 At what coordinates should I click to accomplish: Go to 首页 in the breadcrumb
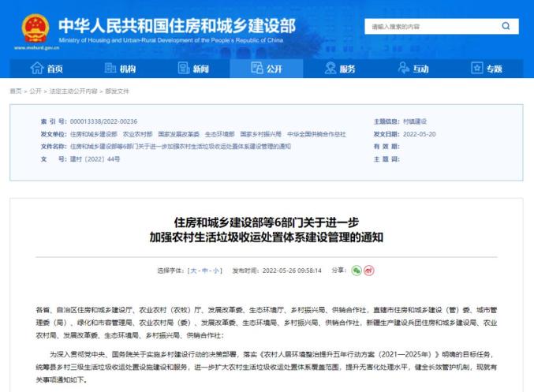tap(16, 91)
